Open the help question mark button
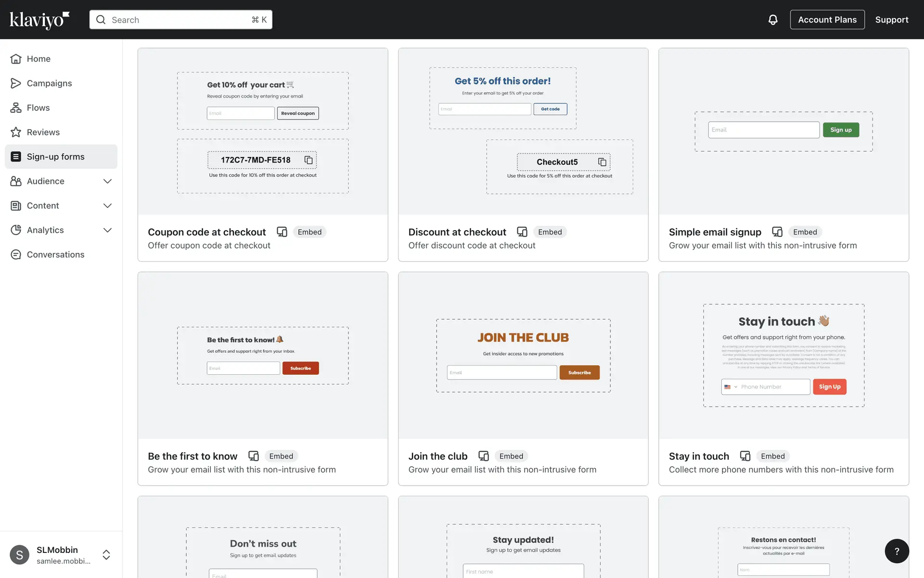This screenshot has height=578, width=924. 897,551
